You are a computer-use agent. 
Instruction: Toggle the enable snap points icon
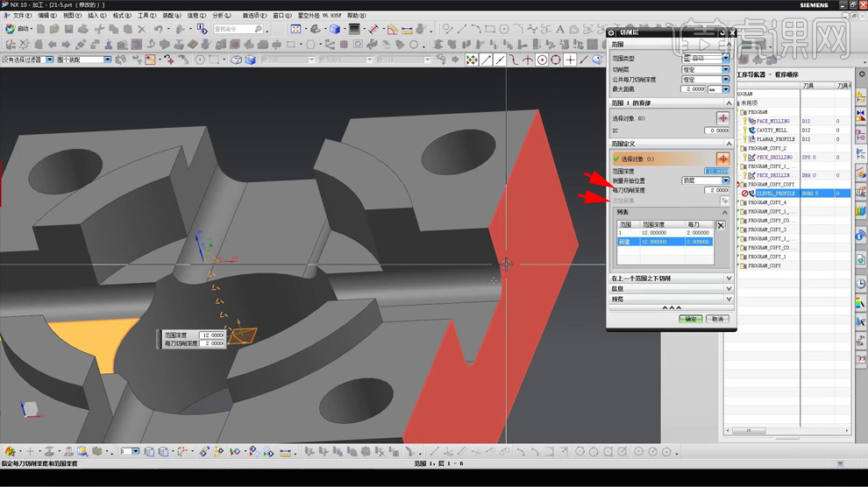point(472,60)
